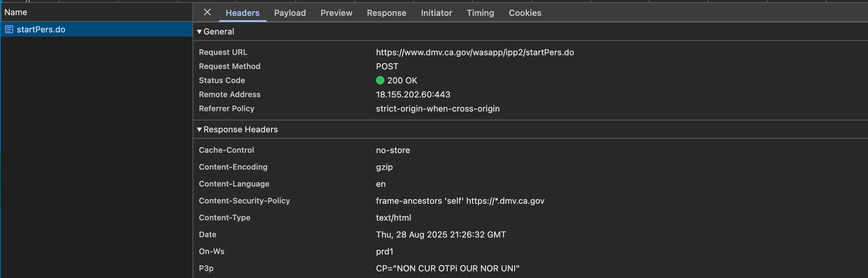Click the gzip Content-Encoding value

[384, 167]
